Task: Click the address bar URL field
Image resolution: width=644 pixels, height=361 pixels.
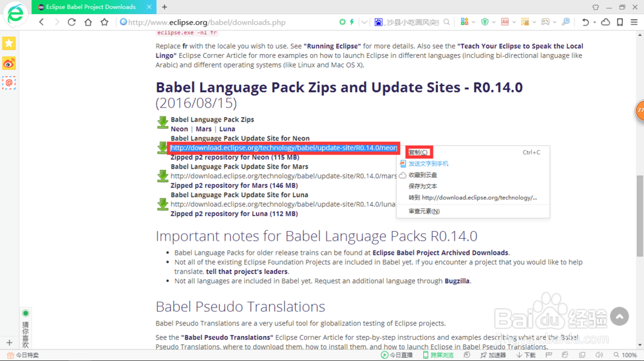Action: click(x=227, y=22)
